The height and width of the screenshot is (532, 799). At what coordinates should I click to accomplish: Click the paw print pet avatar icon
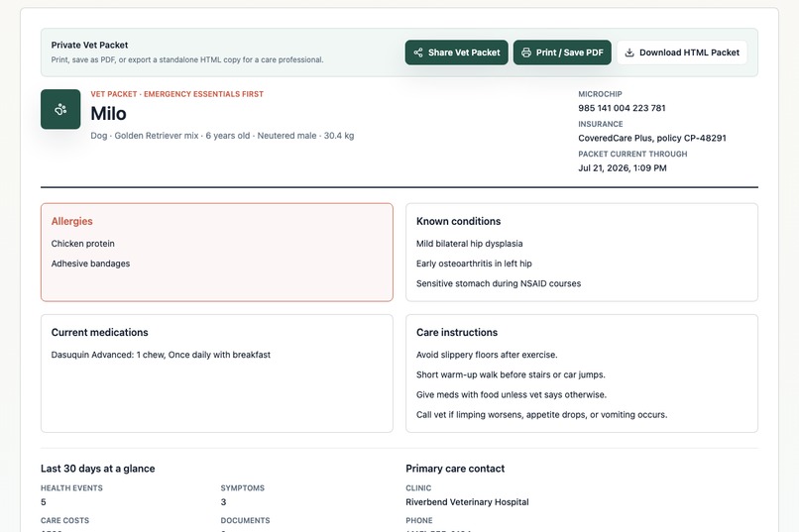click(x=60, y=109)
